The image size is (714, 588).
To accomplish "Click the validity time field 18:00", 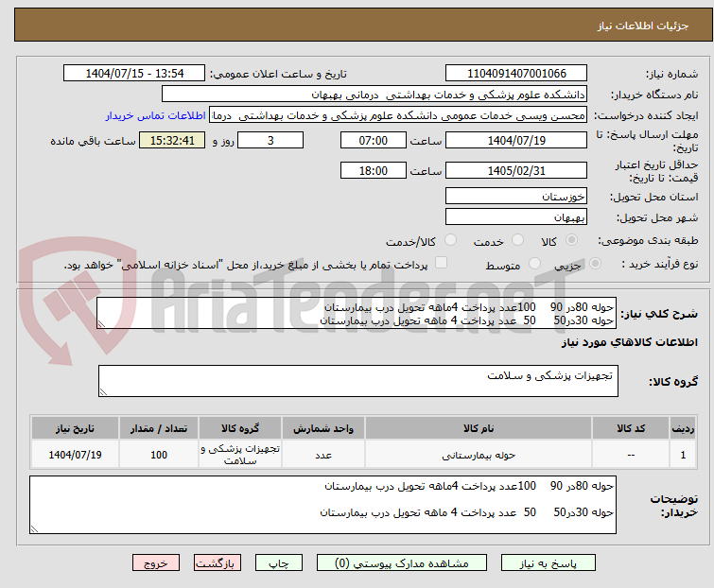I will pyautogui.click(x=374, y=171).
